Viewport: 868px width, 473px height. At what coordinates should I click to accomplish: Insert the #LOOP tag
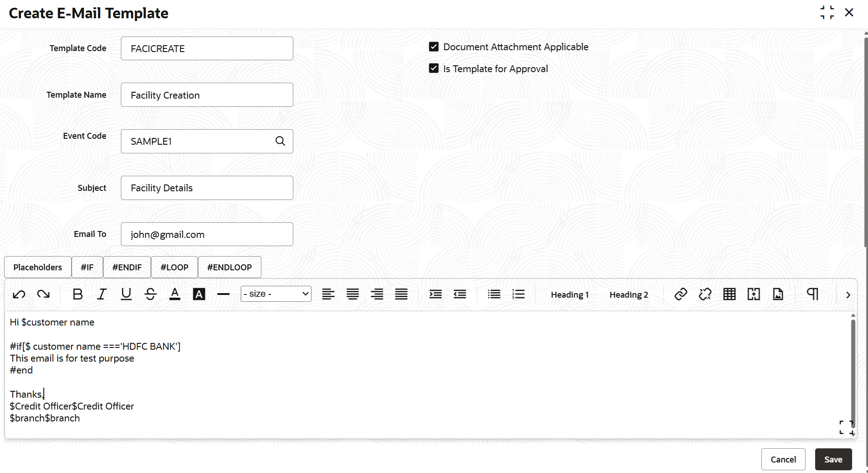(175, 267)
